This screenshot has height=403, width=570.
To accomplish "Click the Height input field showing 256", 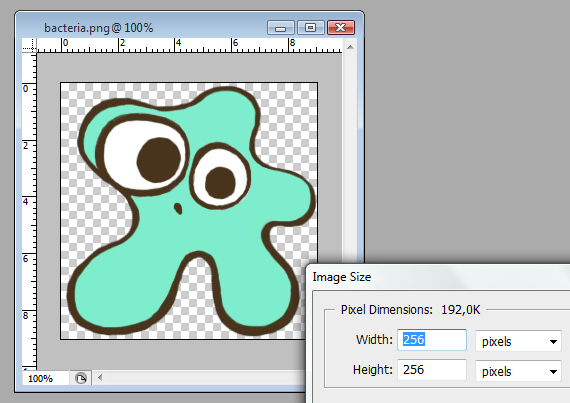I will pos(432,370).
